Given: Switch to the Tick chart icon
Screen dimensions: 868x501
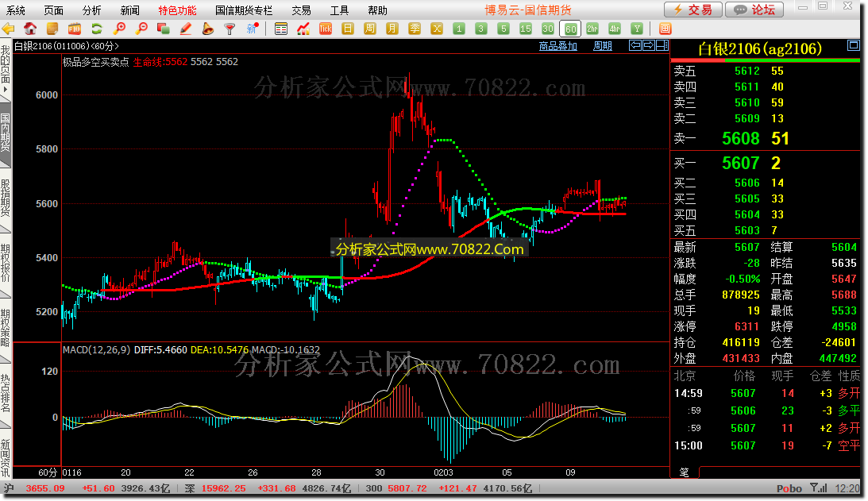Looking at the screenshot, I should [326, 29].
